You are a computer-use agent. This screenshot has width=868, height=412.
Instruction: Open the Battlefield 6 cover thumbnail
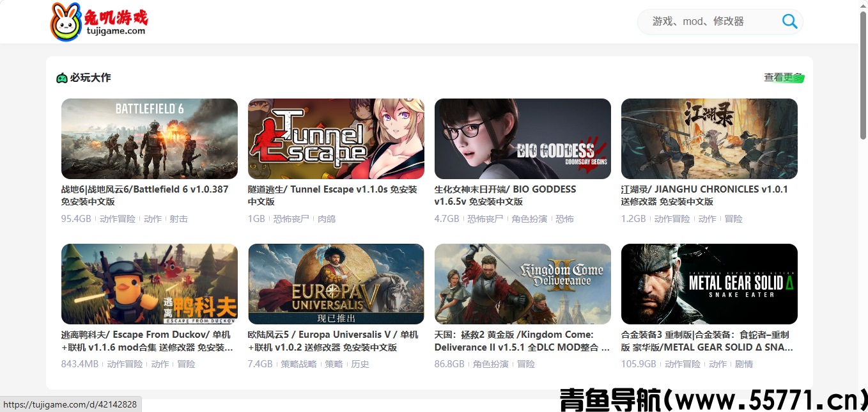[150, 139]
